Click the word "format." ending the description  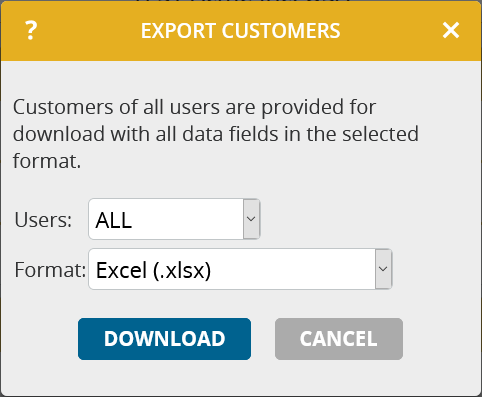(x=47, y=161)
